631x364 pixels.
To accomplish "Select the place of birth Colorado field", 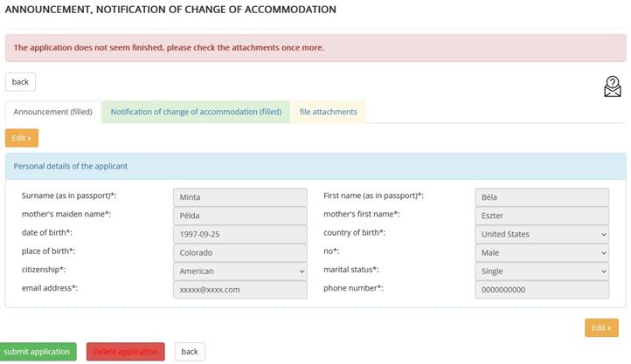I will (240, 253).
